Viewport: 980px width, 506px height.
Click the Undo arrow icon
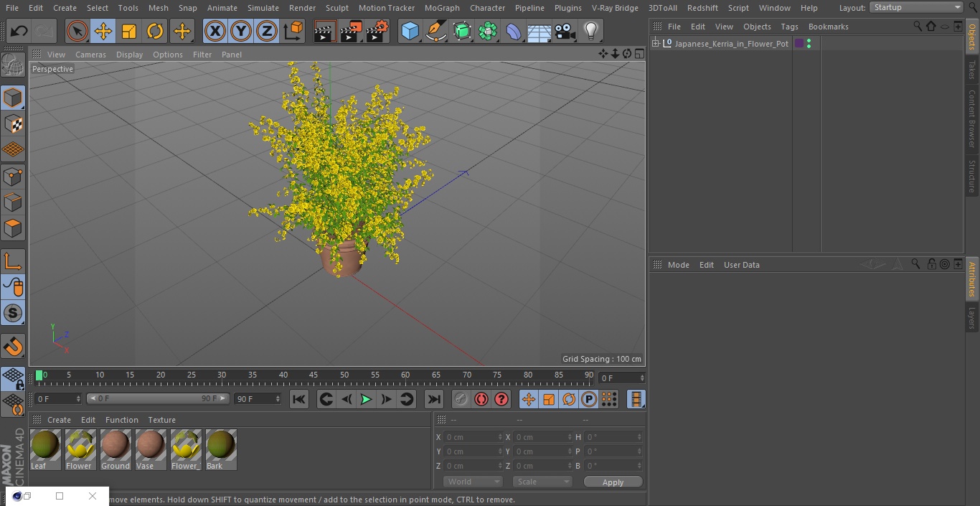tap(19, 32)
